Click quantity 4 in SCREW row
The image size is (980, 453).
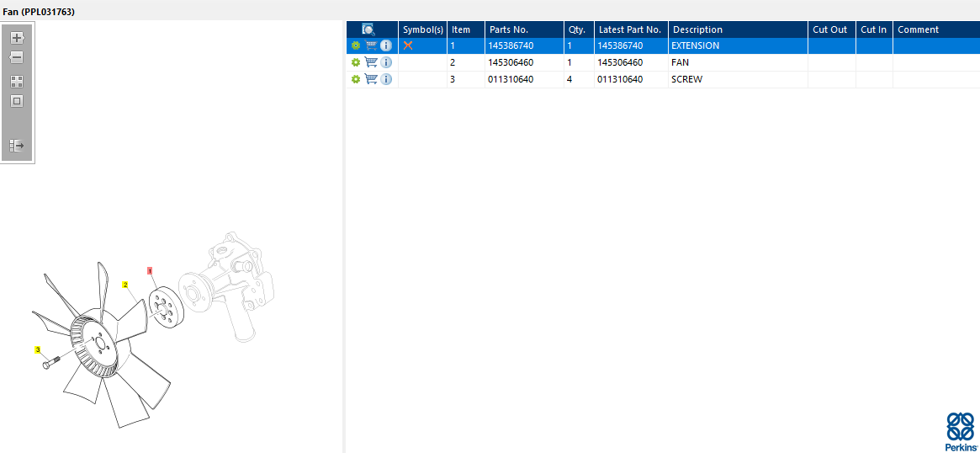pos(579,79)
